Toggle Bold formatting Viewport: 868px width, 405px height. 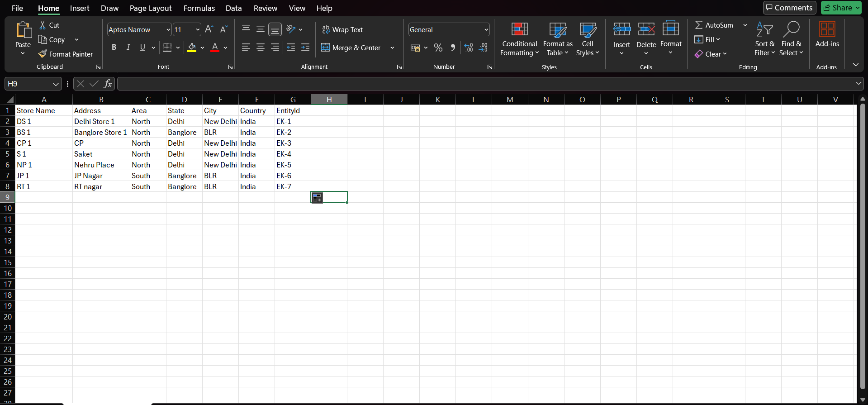tap(114, 48)
